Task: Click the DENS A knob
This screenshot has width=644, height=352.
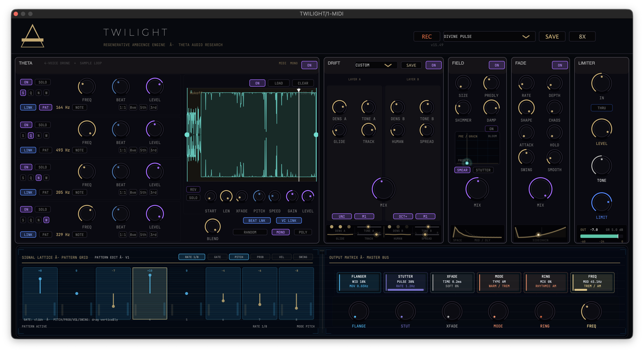Action: click(339, 108)
